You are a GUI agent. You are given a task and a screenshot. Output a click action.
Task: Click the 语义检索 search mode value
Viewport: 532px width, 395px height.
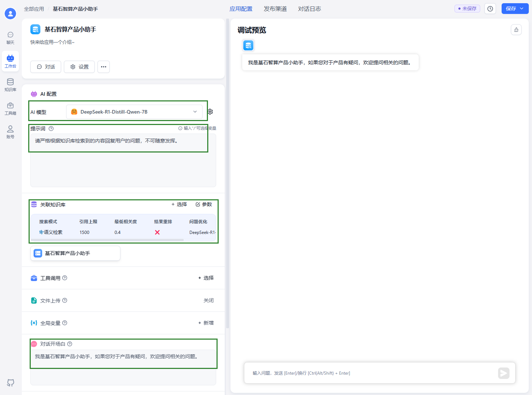click(x=51, y=232)
